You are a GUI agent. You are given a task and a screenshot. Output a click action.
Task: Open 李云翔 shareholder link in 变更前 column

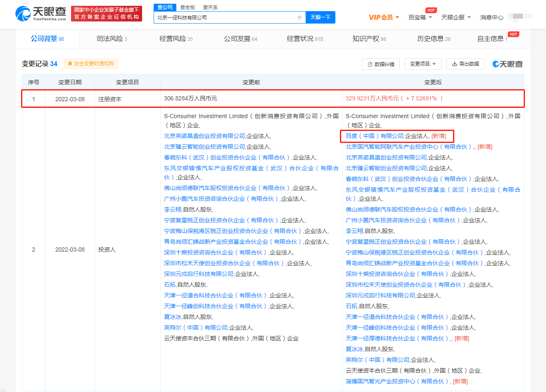(x=173, y=209)
